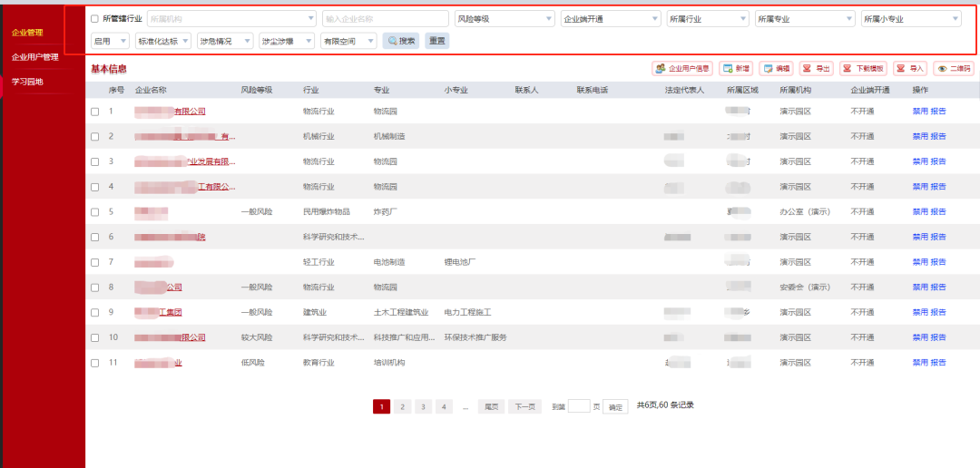Screen dimensions: 980x468
Task: Expand the 风险等级 dropdown
Action: [x=505, y=18]
